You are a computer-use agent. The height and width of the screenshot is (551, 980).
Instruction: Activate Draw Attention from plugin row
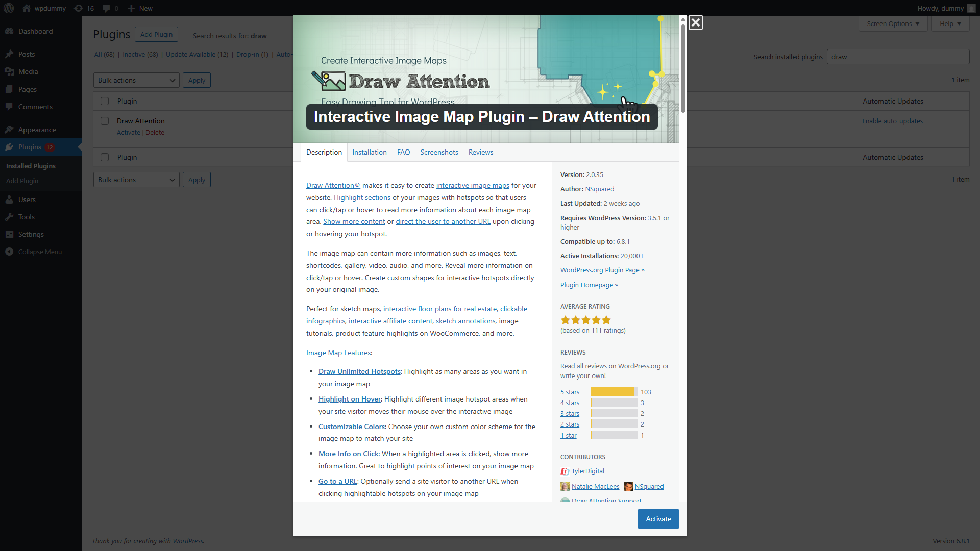tap(129, 132)
